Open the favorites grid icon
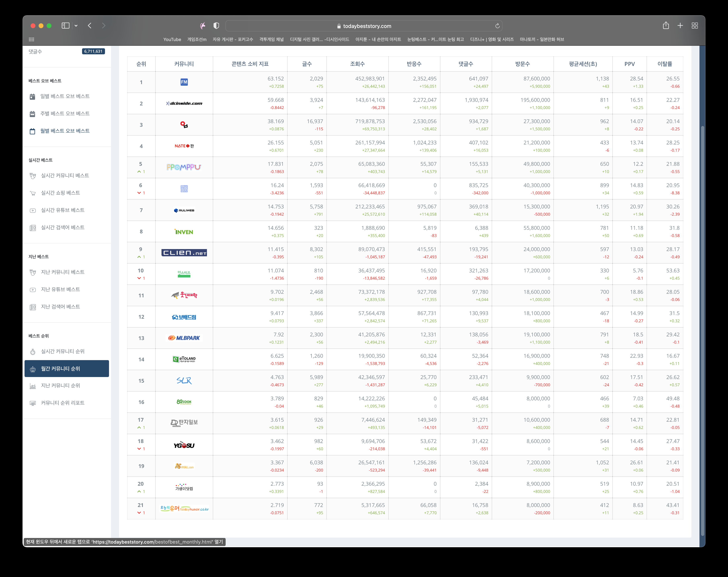The width and height of the screenshot is (728, 577). point(31,39)
